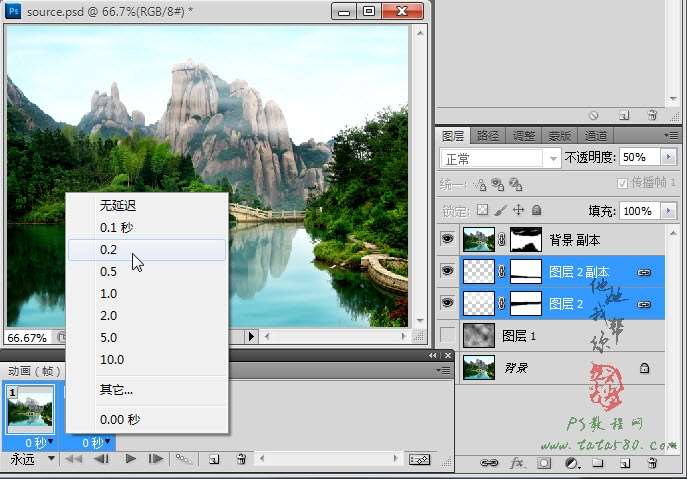687x479 pixels.
Task: Open the blend mode dropdown 正常
Action: point(501,158)
